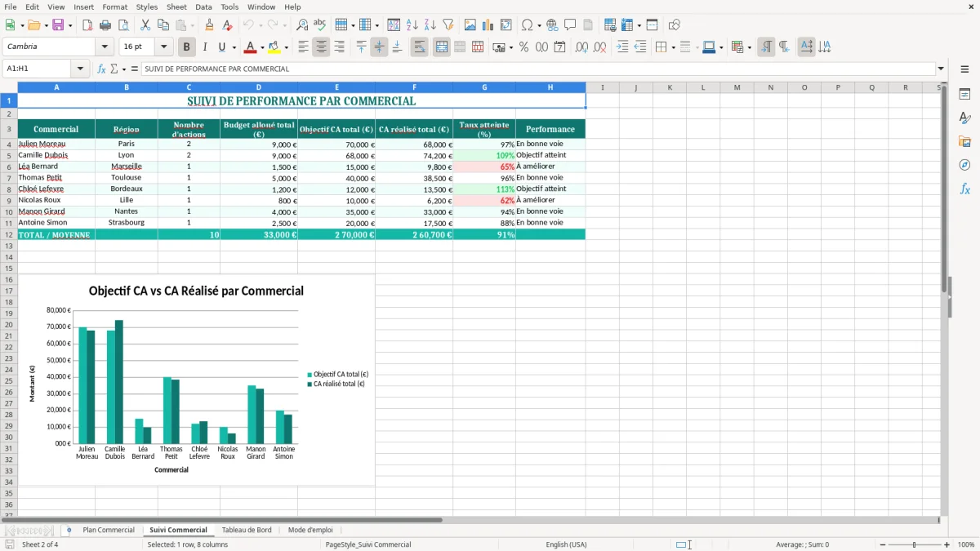Viewport: 980px width, 551px height.
Task: Open the Font Color dropdown arrow
Action: tap(261, 47)
